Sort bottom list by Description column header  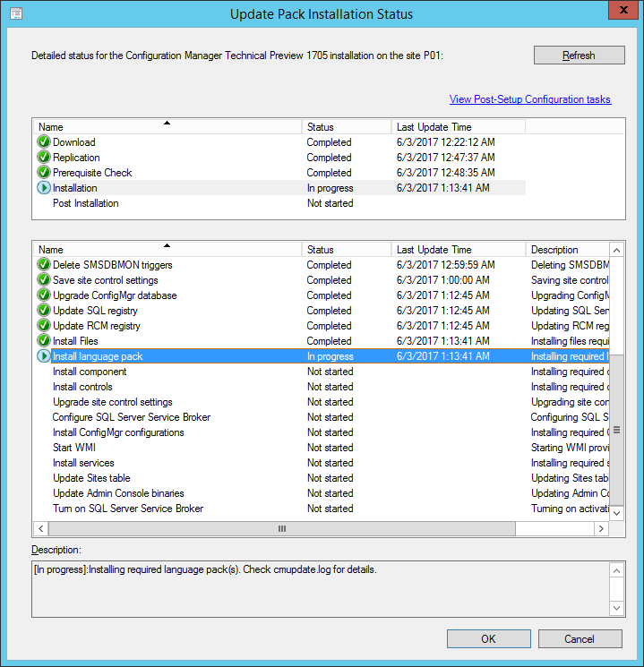567,249
